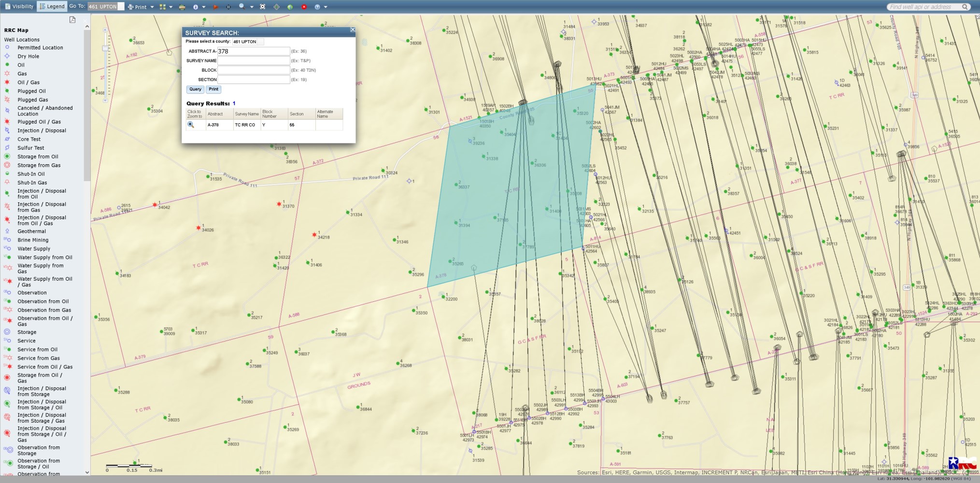Click the Print button in Survey Search

(x=213, y=89)
